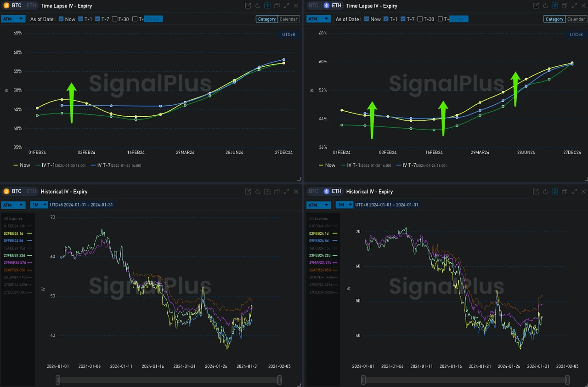Uncheck the Now checkbox in BTC Time Lapse

(60, 19)
